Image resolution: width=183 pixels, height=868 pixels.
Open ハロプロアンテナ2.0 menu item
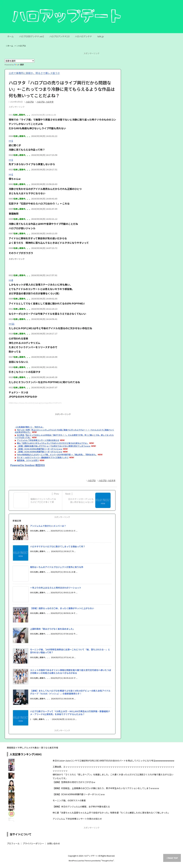click(59, 36)
